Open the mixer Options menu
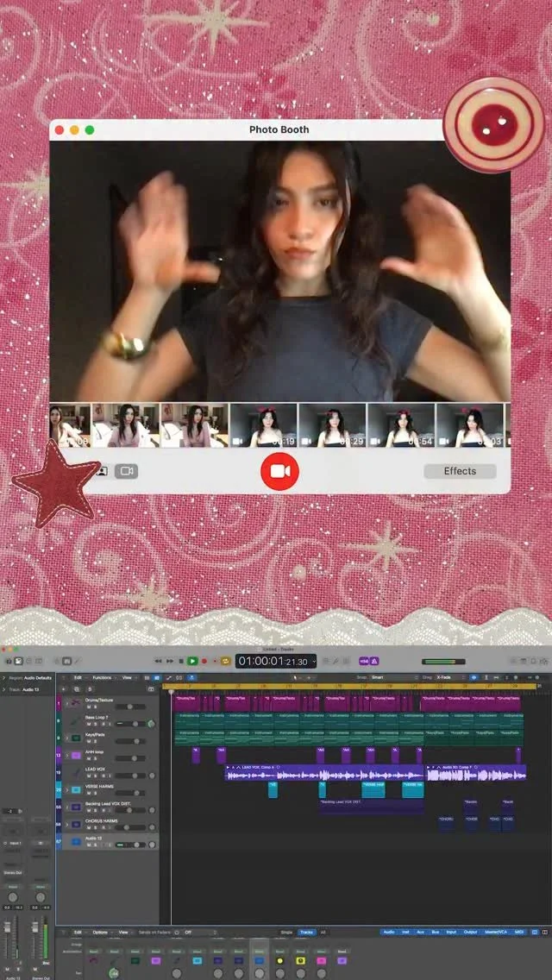Screen dimensions: 552x980 coord(100,932)
